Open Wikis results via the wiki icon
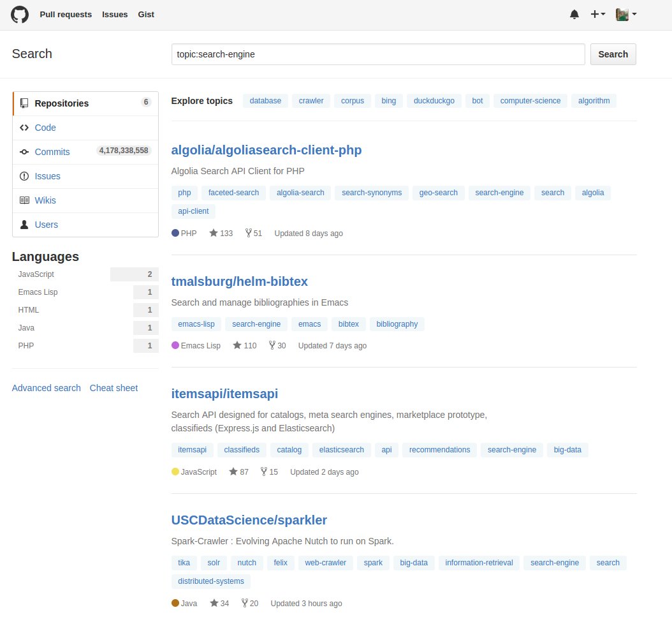This screenshot has width=672, height=617. pyautogui.click(x=24, y=200)
